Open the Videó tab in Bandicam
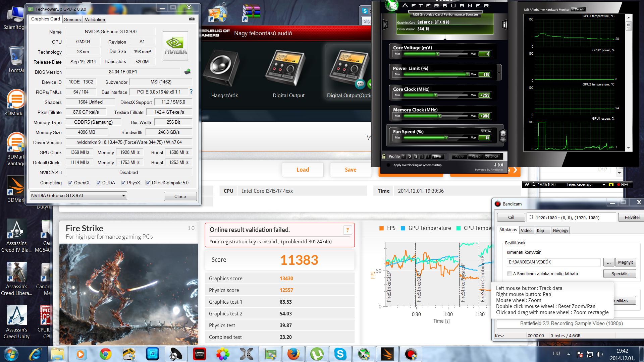The image size is (644, 362). 526,231
